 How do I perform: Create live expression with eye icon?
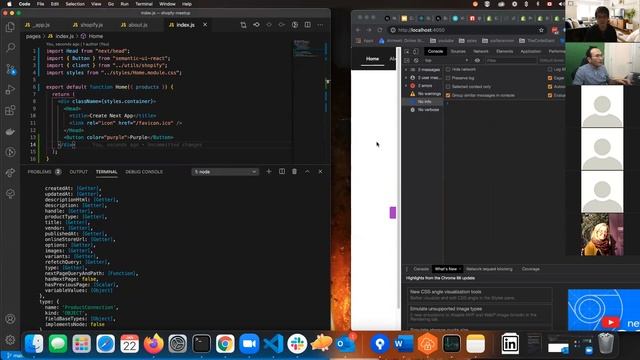coord(477,60)
